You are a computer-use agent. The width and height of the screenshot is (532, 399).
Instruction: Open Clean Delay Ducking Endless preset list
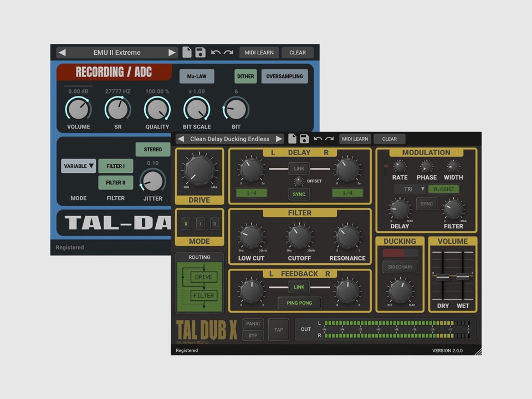click(x=229, y=139)
